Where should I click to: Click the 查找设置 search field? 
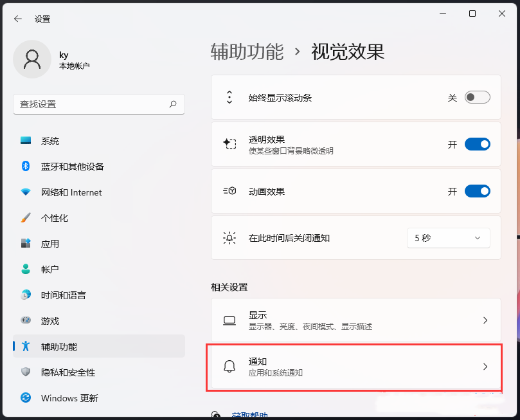click(x=90, y=104)
